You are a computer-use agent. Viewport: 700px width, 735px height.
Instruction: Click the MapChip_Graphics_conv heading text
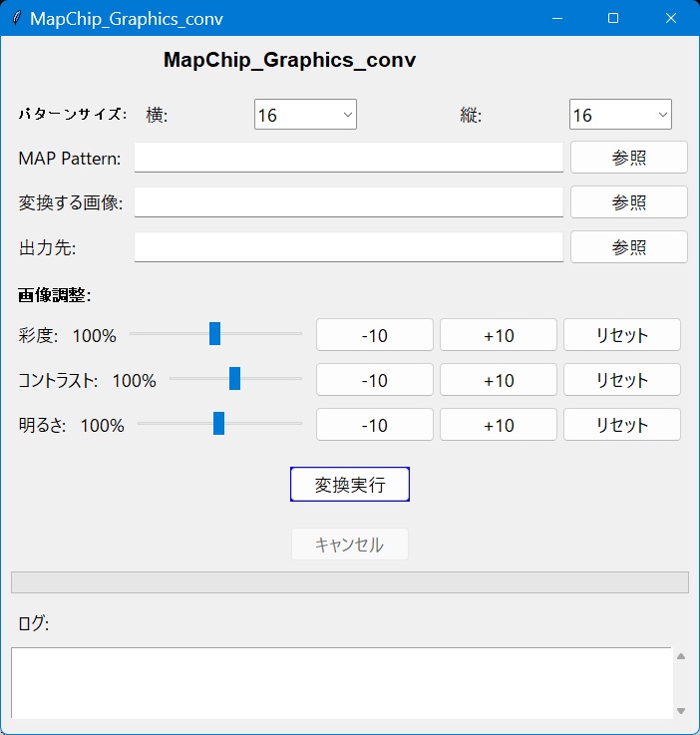click(x=289, y=60)
